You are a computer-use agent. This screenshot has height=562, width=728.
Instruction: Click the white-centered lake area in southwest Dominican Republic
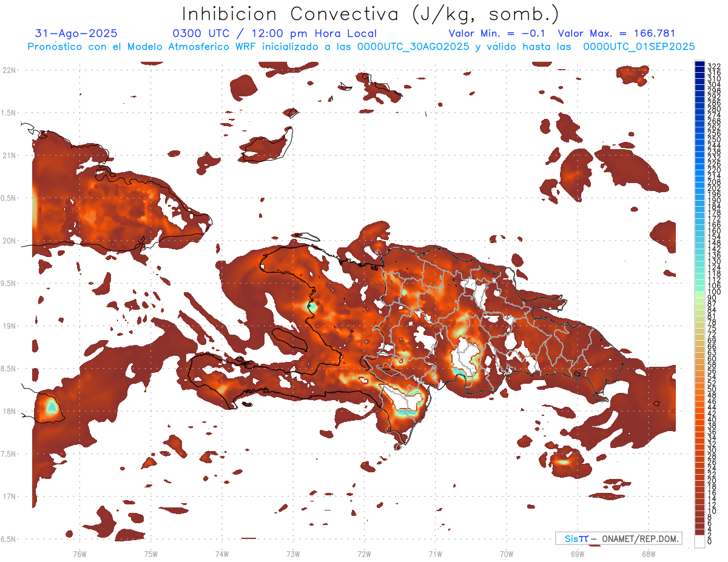406,401
